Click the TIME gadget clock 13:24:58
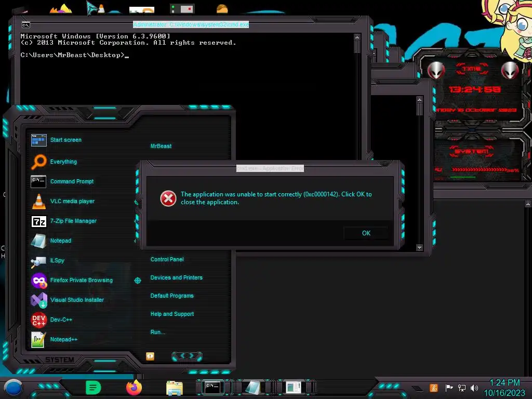 (474, 89)
